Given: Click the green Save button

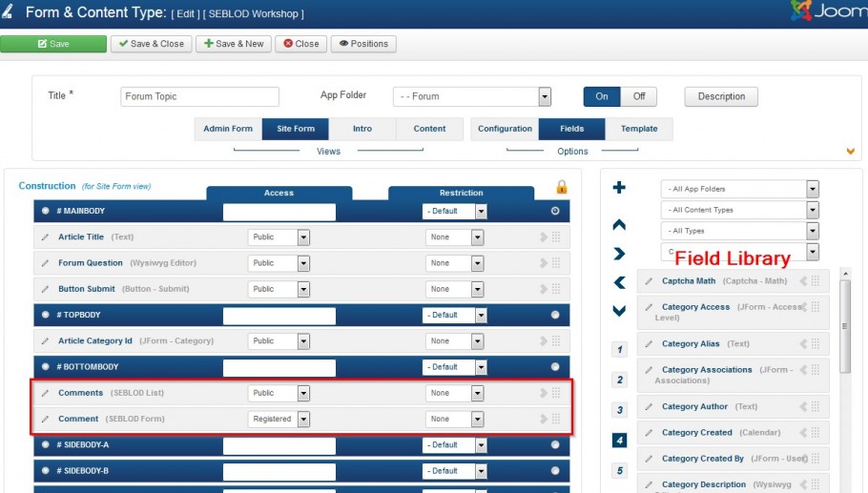Looking at the screenshot, I should coord(53,44).
